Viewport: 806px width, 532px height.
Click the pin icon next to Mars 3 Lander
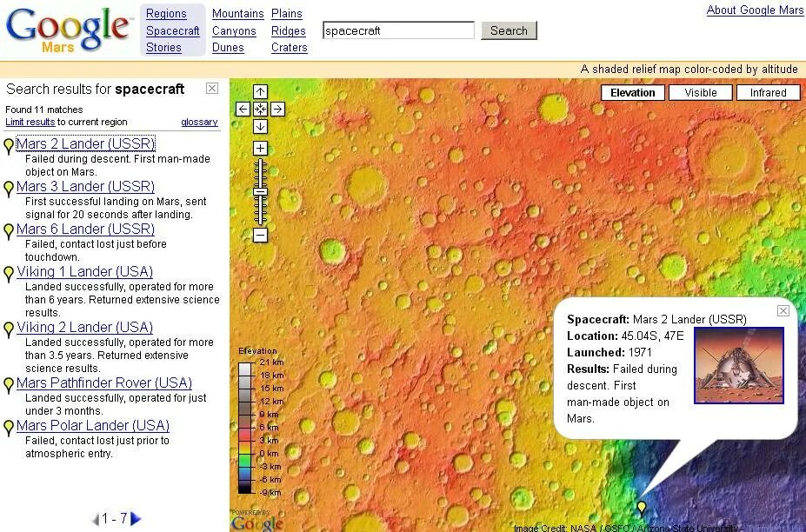coord(8,190)
